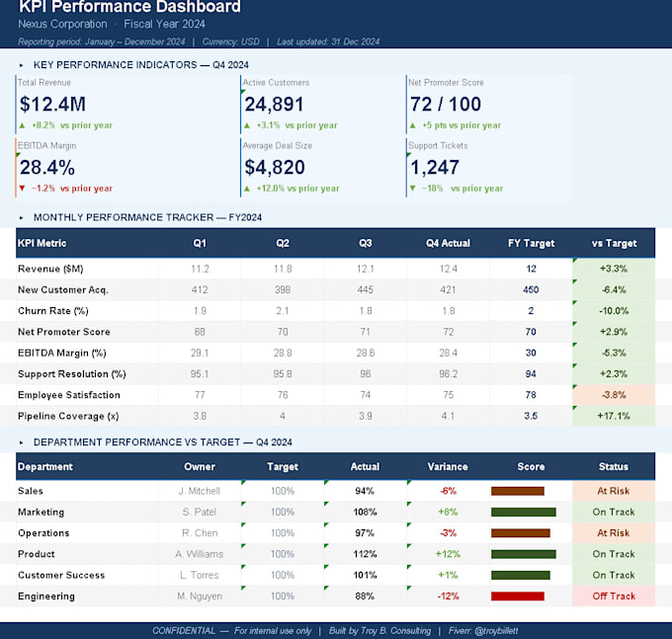The height and width of the screenshot is (639, 672).
Task: Select the +17.1% Pipeline Coverage cell
Action: [614, 416]
